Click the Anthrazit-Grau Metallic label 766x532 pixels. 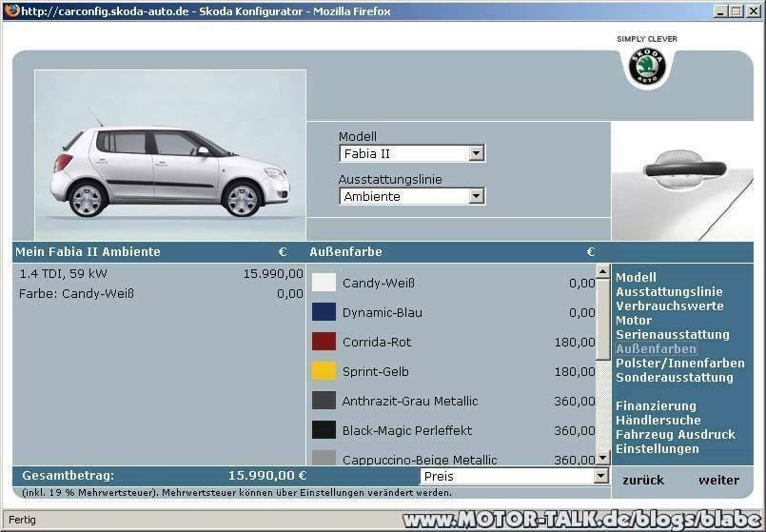coord(410,401)
